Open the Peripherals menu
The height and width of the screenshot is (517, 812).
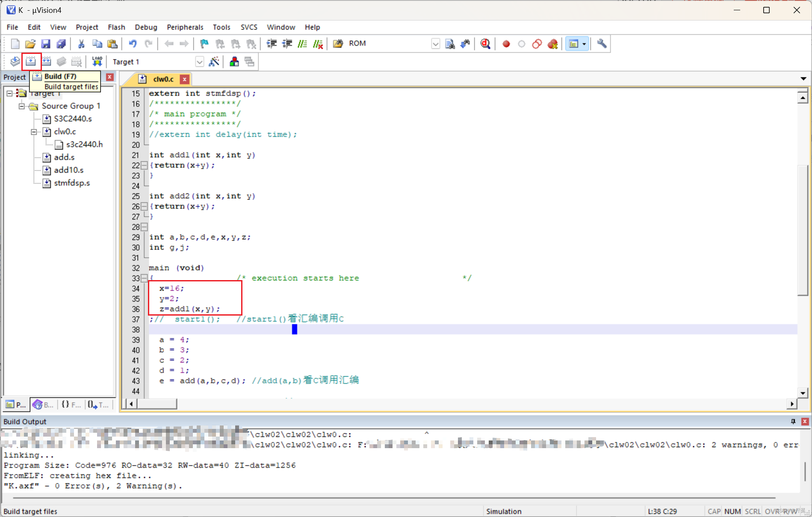(x=185, y=27)
